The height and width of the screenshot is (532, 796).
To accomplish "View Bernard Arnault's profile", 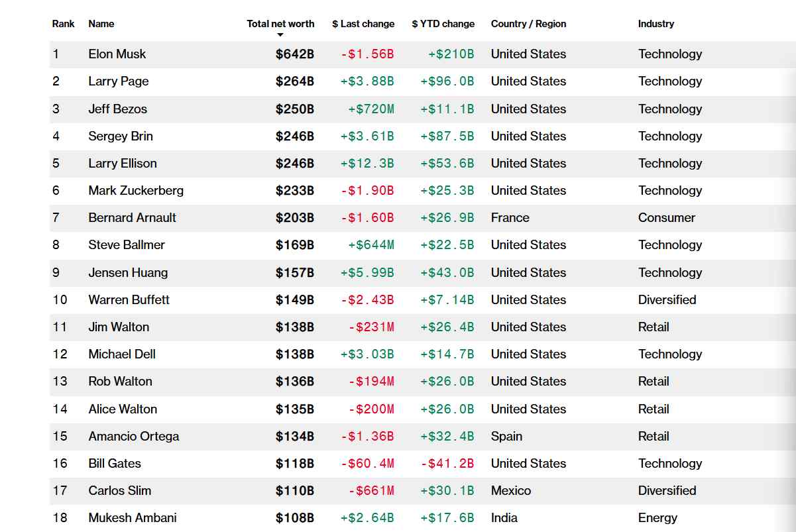I will coord(133,218).
